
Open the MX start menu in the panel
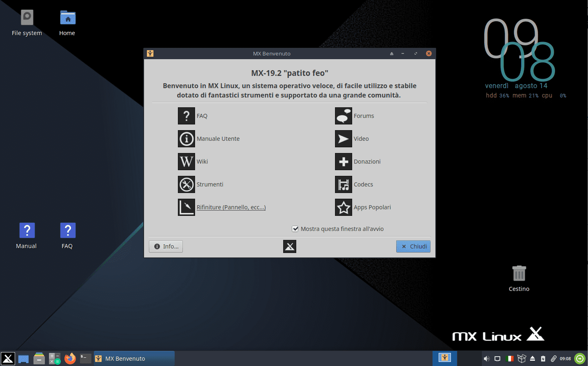click(8, 359)
